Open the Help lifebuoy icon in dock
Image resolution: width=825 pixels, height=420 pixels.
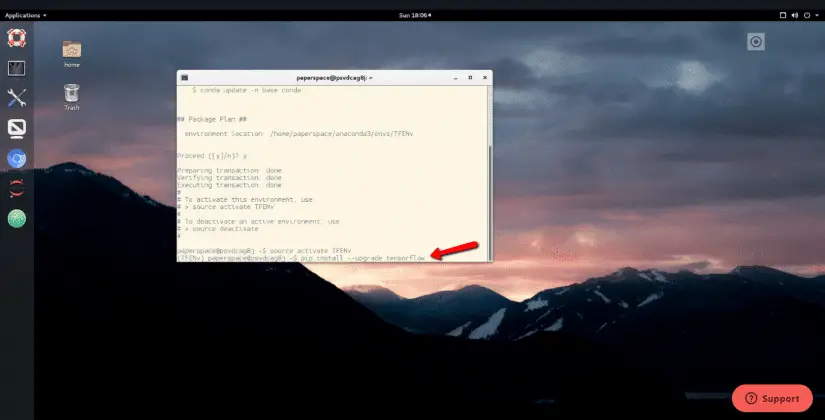pos(17,39)
